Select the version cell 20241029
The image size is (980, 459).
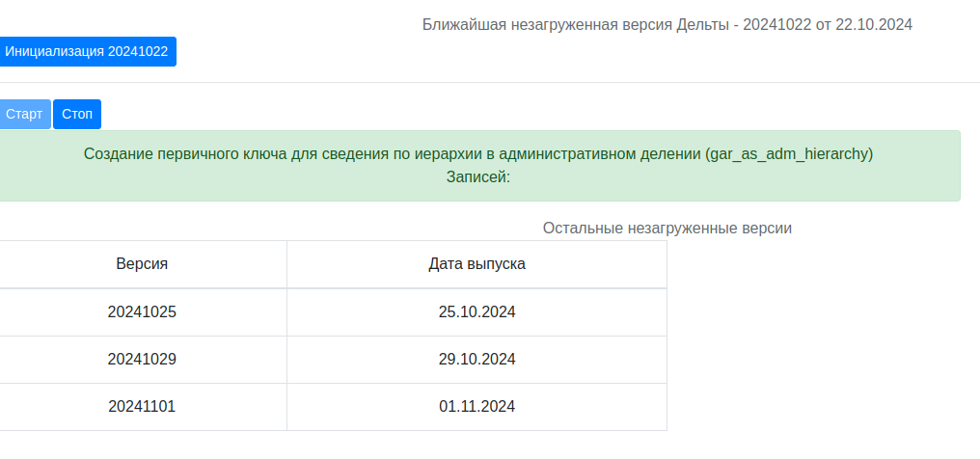coord(142,360)
